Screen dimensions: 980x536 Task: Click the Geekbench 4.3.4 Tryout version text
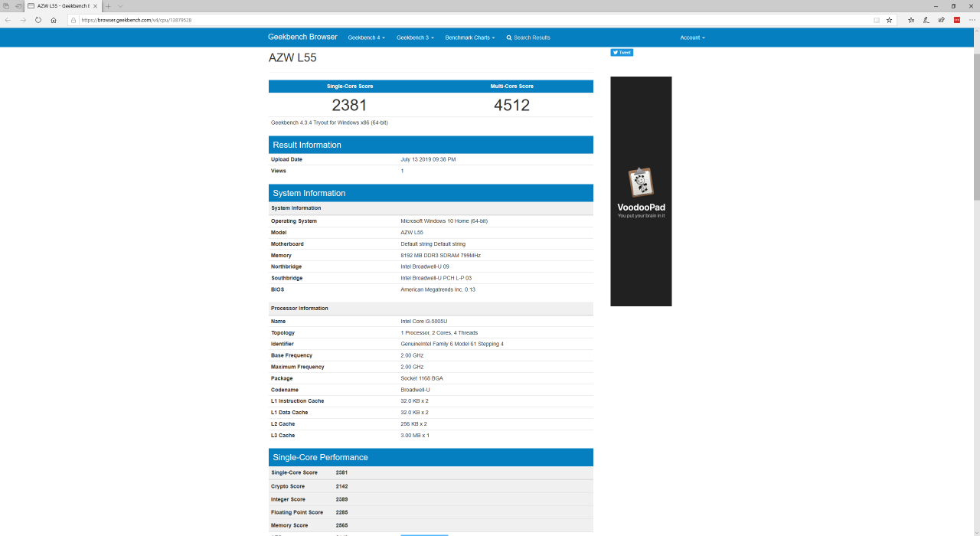tap(329, 123)
